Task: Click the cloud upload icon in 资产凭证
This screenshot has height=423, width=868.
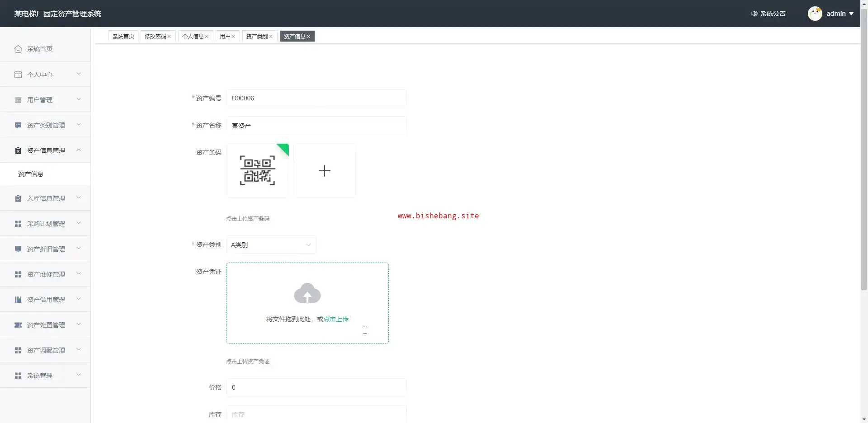Action: (307, 293)
